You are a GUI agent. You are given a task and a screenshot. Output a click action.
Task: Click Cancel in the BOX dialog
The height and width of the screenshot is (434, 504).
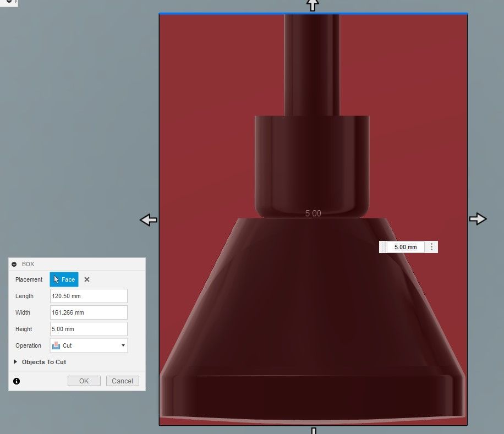click(x=123, y=381)
